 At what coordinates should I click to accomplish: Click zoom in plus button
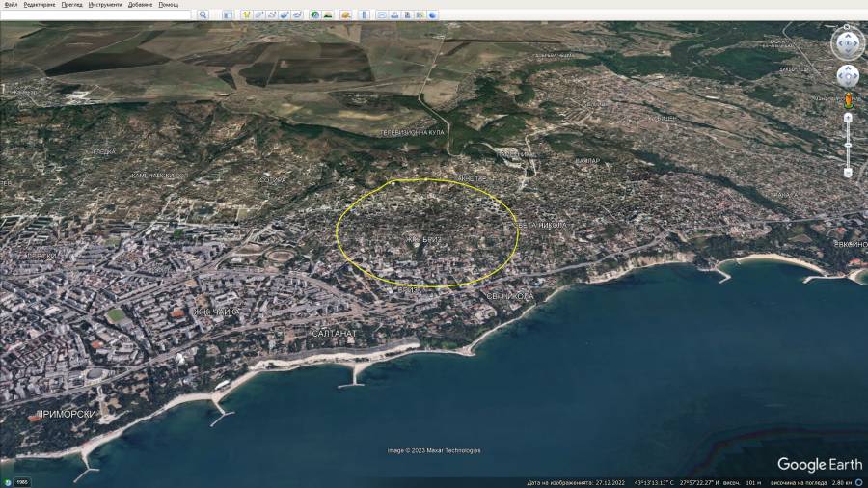pos(848,118)
